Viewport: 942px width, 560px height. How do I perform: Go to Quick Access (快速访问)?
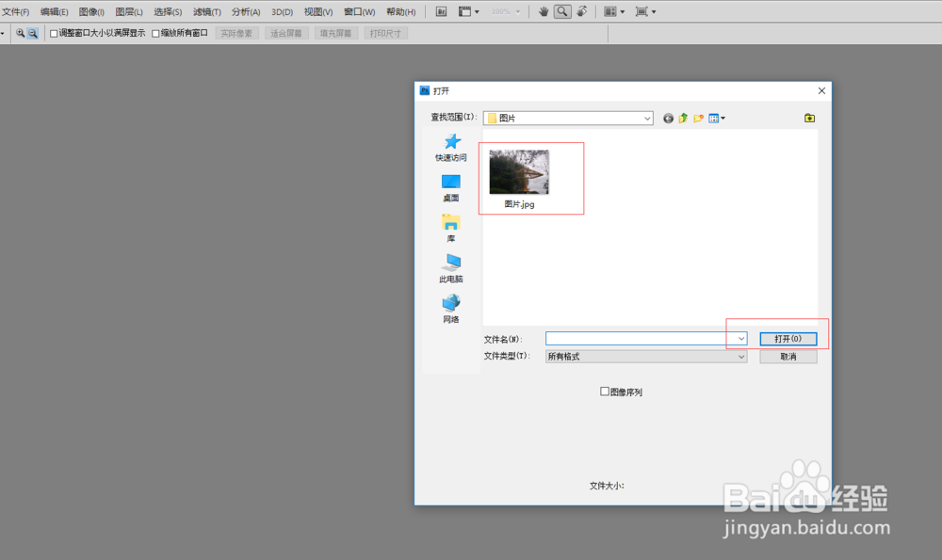tap(451, 148)
